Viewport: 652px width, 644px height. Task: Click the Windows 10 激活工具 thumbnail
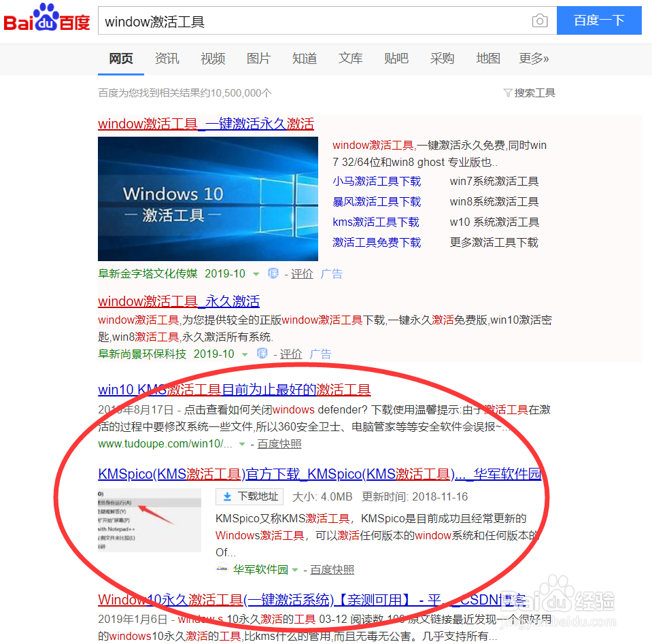208,199
